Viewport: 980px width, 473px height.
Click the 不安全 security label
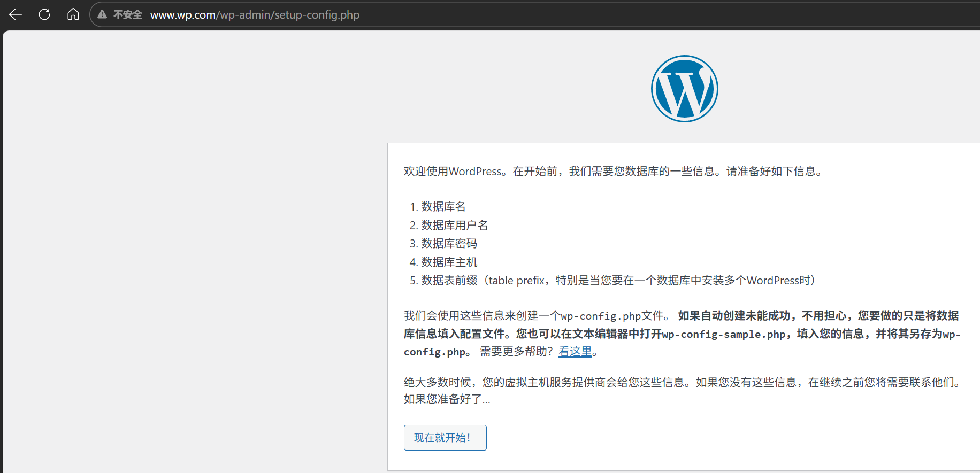click(127, 14)
